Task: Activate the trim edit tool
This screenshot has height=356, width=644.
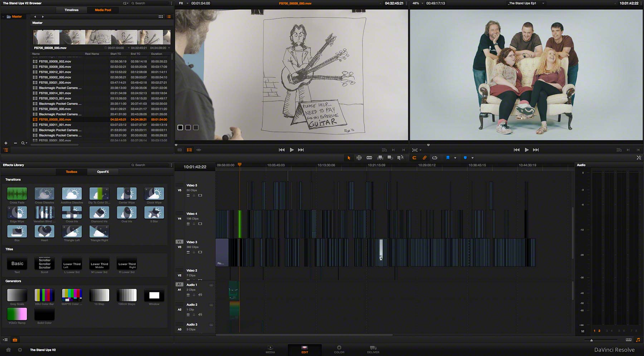Action: pyautogui.click(x=359, y=158)
